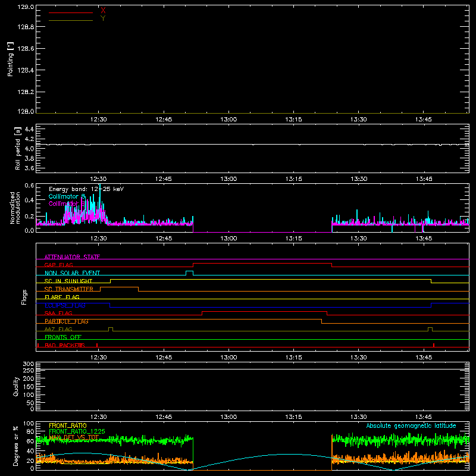Click the yellow 'FRONT_RATIO' legend text
The image size is (476, 476).
68,425
